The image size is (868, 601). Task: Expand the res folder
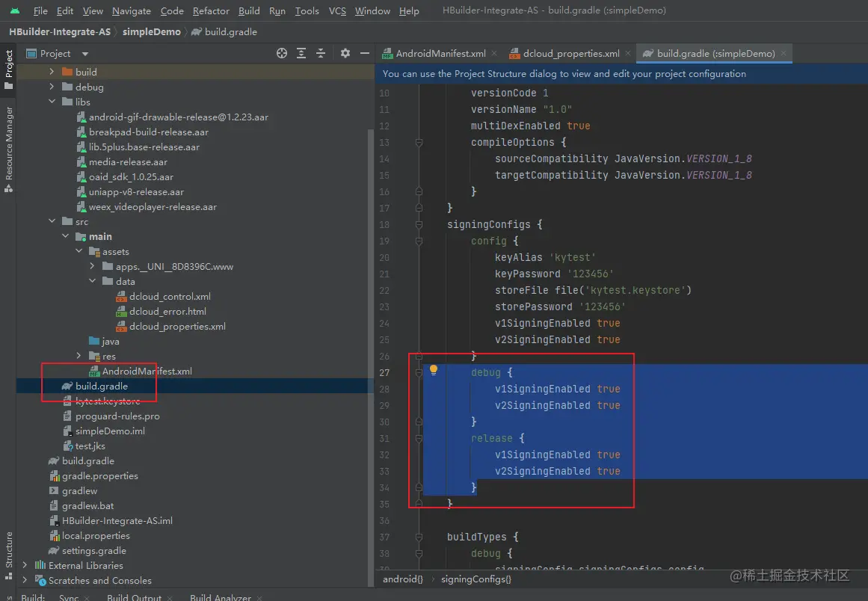(x=79, y=355)
